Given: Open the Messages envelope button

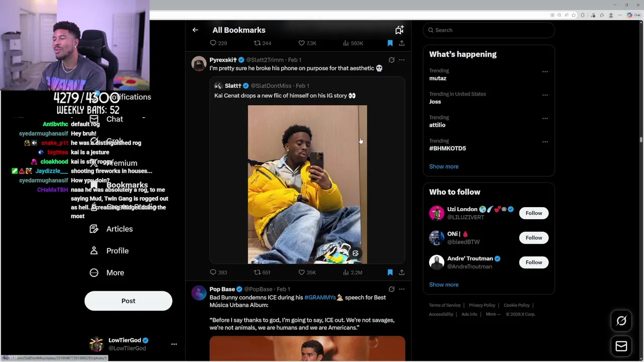Looking at the screenshot, I should pyautogui.click(x=621, y=346).
